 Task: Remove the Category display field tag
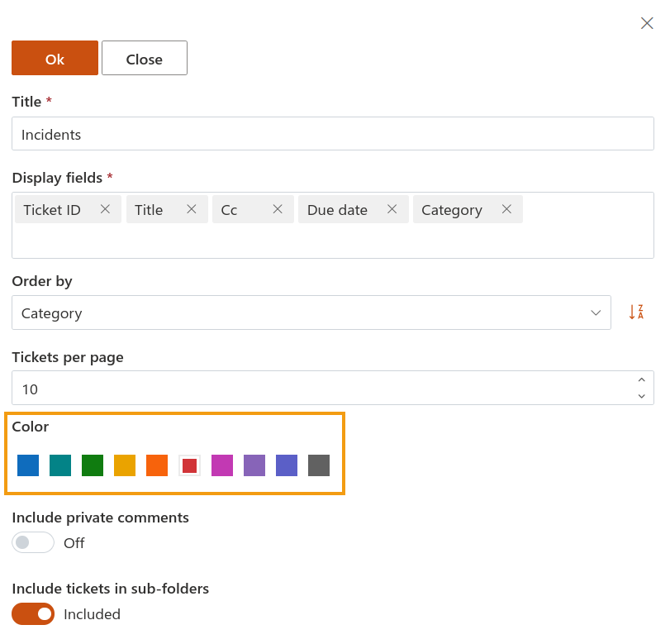coord(506,209)
